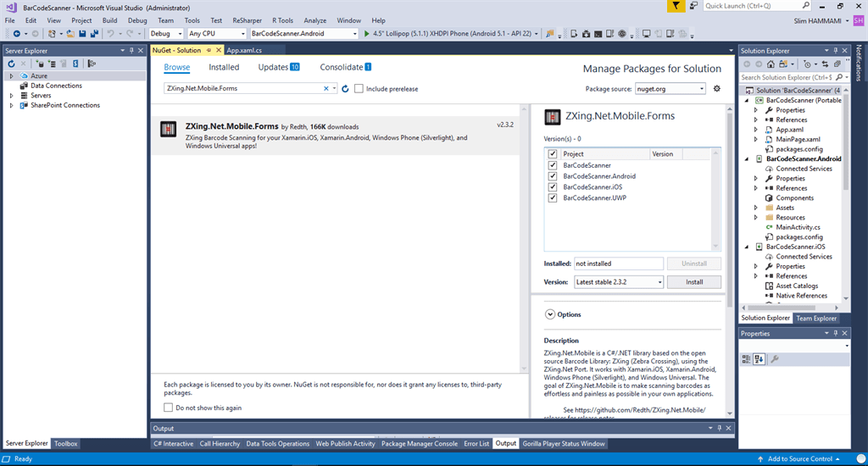Click the Add to Source Control button
The image size is (868, 466).
799,459
